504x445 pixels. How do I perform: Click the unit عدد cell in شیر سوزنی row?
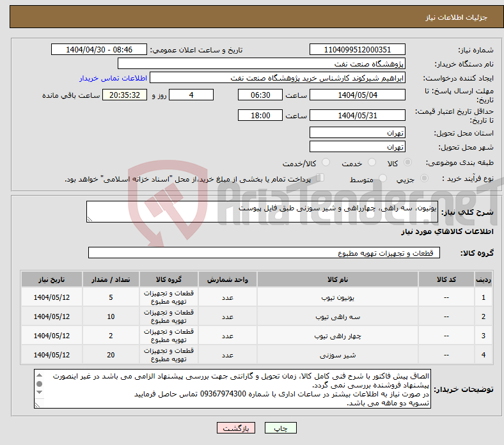[x=228, y=355]
